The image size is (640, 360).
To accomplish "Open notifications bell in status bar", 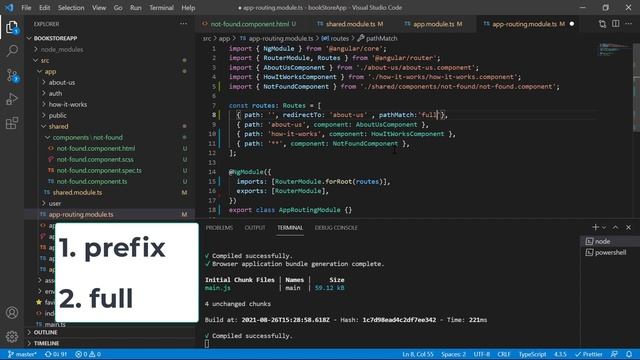I will click(x=629, y=354).
